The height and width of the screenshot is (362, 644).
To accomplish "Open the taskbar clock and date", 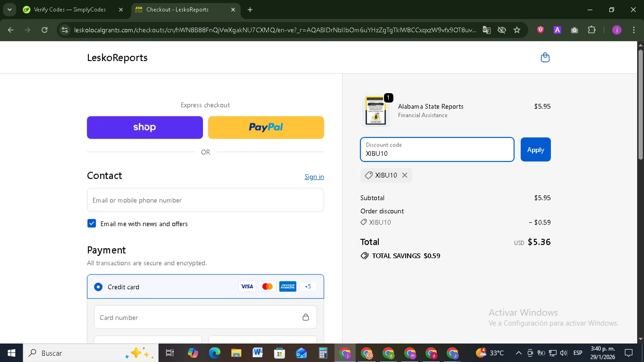I will click(x=602, y=353).
